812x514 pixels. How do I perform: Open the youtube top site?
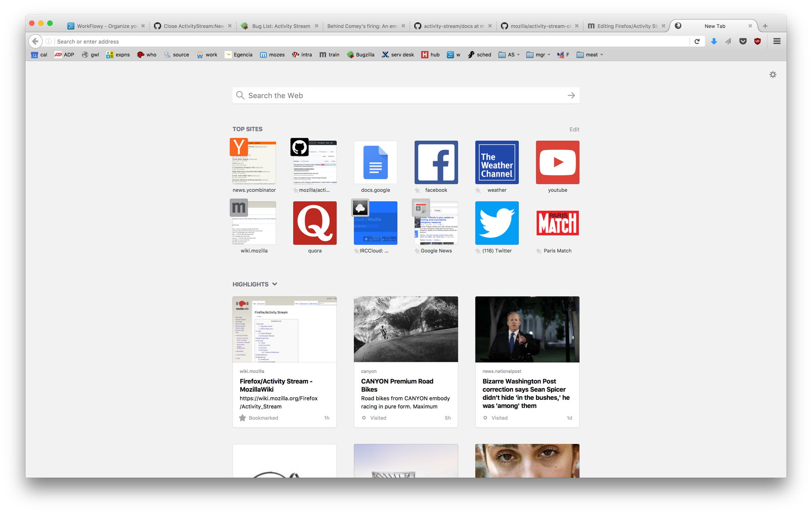pos(558,166)
